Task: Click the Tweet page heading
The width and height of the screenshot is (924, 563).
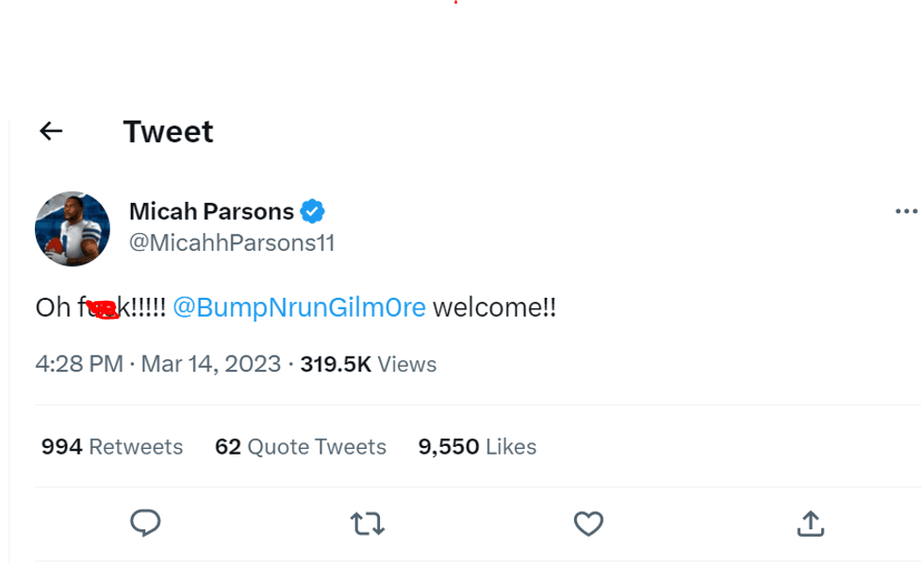Action: click(168, 131)
